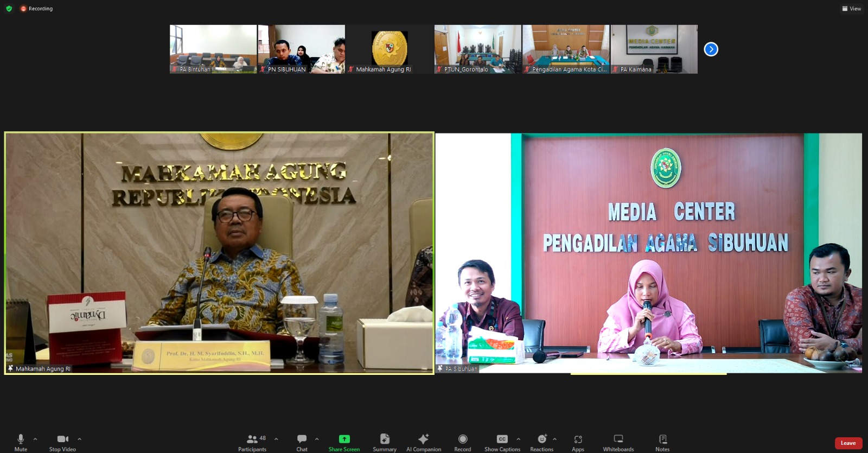Screen dimensions: 868x453
Task: Click muted mic icon on PTUN_Gorontalo thumbnail
Action: click(439, 69)
